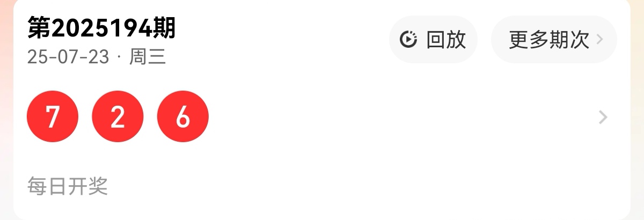Viewport: 644px width, 220px height.
Task: Open draw details with the gray right arrow
Action: (x=603, y=117)
